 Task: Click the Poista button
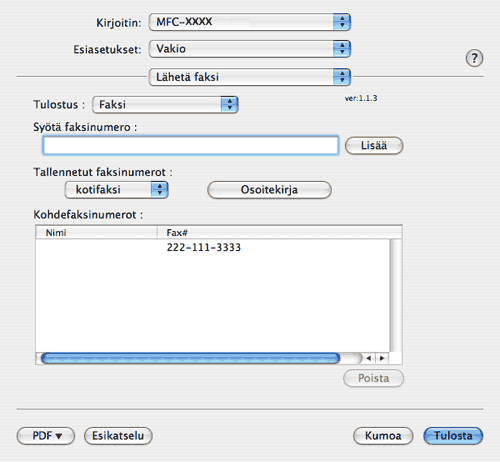pyautogui.click(x=373, y=378)
